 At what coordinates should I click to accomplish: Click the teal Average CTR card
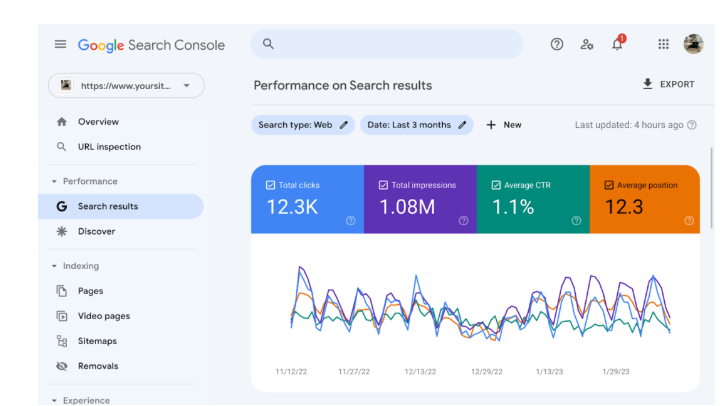(533, 199)
